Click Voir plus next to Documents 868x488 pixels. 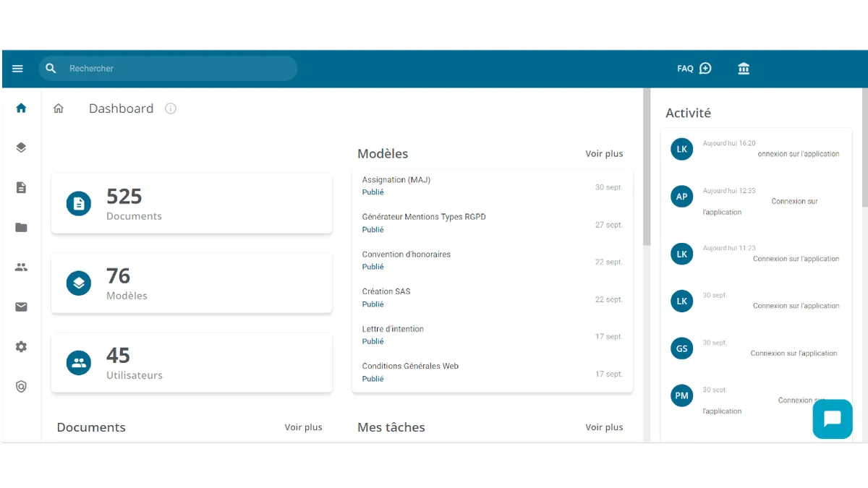coord(303,427)
